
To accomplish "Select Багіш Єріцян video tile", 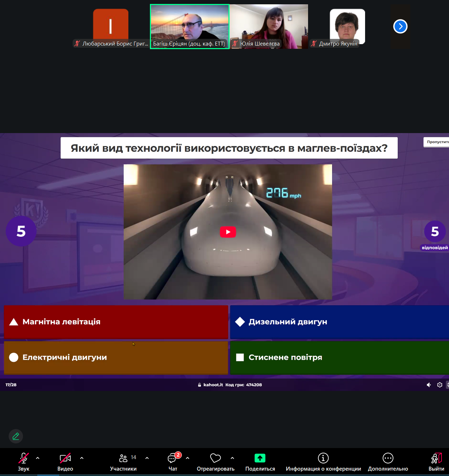I will click(190, 27).
